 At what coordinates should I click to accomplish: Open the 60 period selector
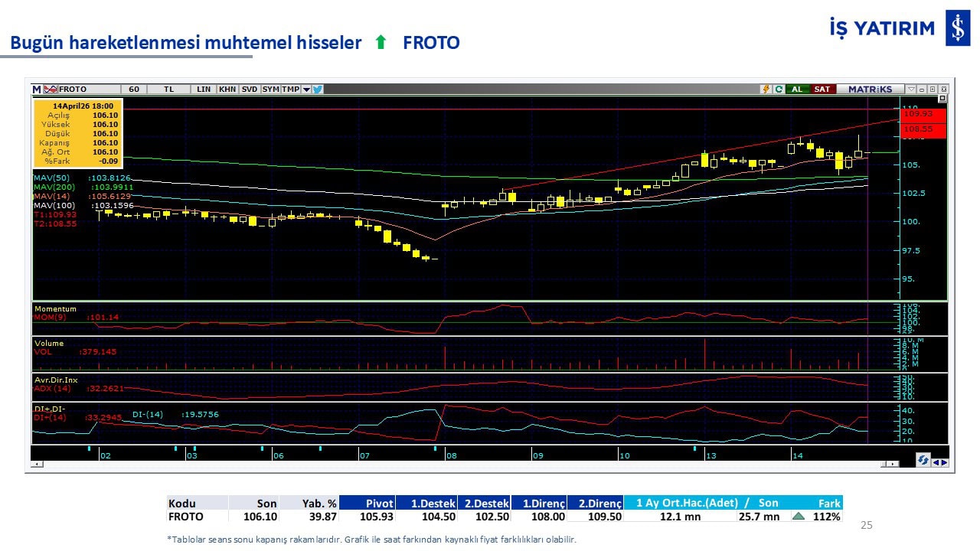click(x=134, y=90)
